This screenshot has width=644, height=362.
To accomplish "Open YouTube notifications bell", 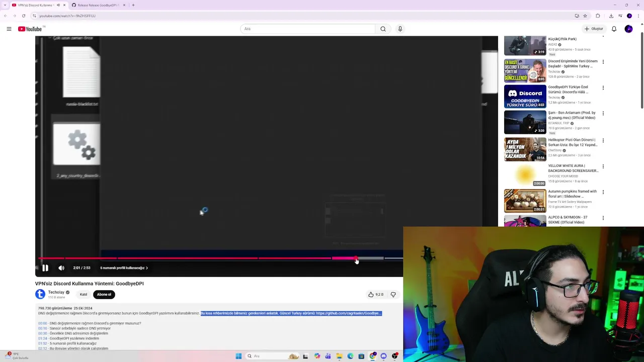I will (x=614, y=29).
